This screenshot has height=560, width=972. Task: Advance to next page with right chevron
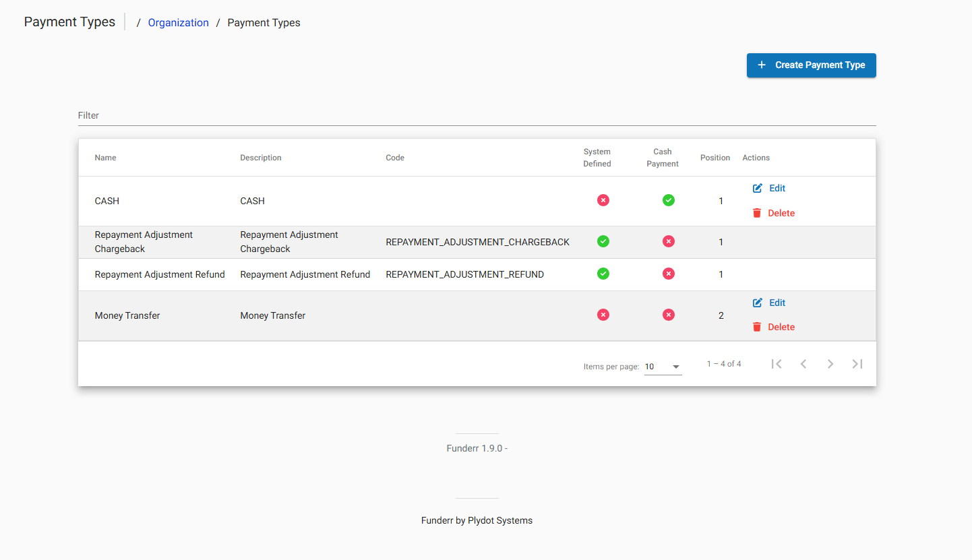coord(830,363)
